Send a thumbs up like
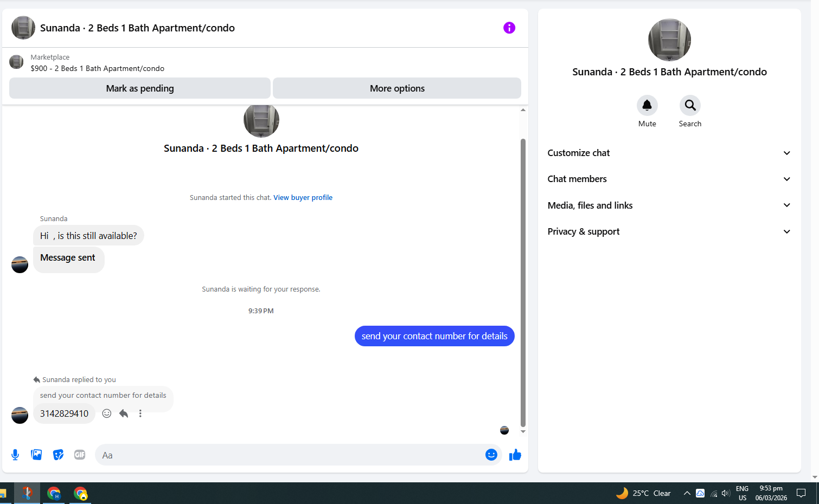 click(515, 455)
